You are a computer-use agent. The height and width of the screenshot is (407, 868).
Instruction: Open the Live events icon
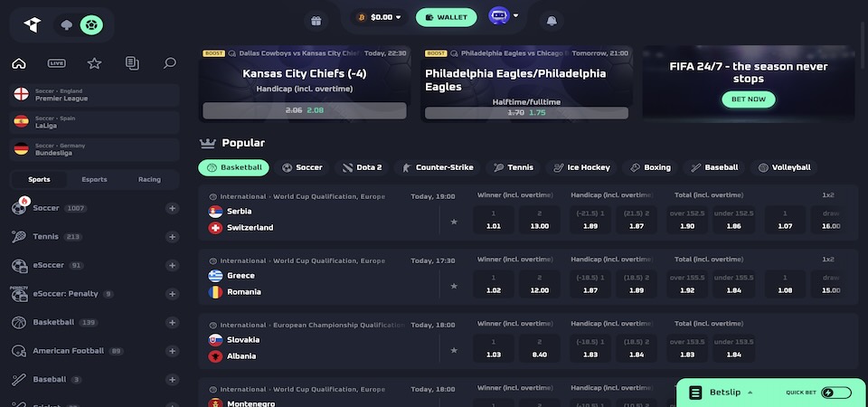pyautogui.click(x=57, y=63)
